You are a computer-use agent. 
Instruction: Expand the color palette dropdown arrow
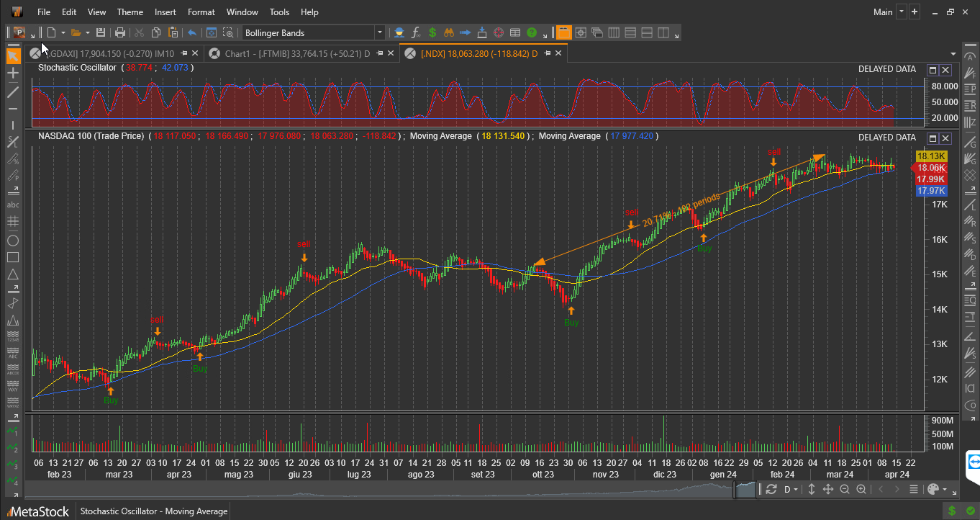click(946, 489)
